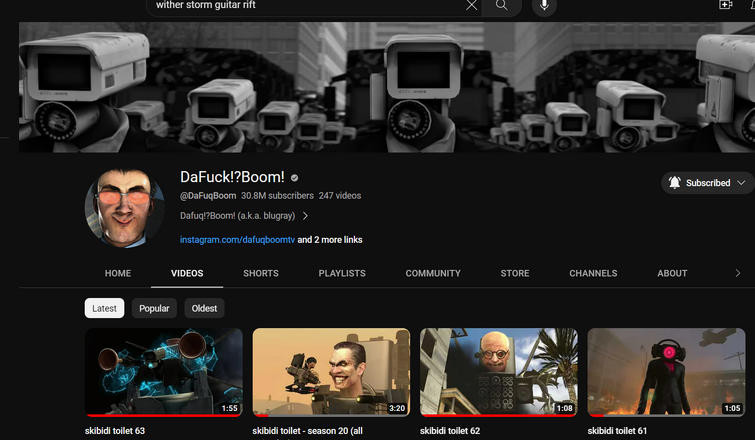Viewport: 755px width, 440px height.
Task: Click the red progress bar under skibidi toilet 63
Action: click(164, 415)
